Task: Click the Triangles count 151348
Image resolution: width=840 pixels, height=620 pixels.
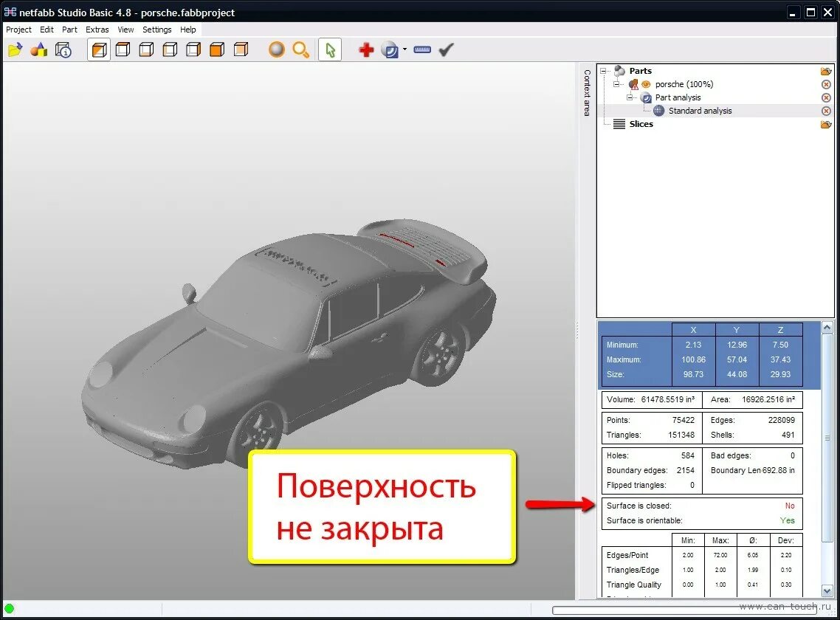Action: tap(681, 435)
